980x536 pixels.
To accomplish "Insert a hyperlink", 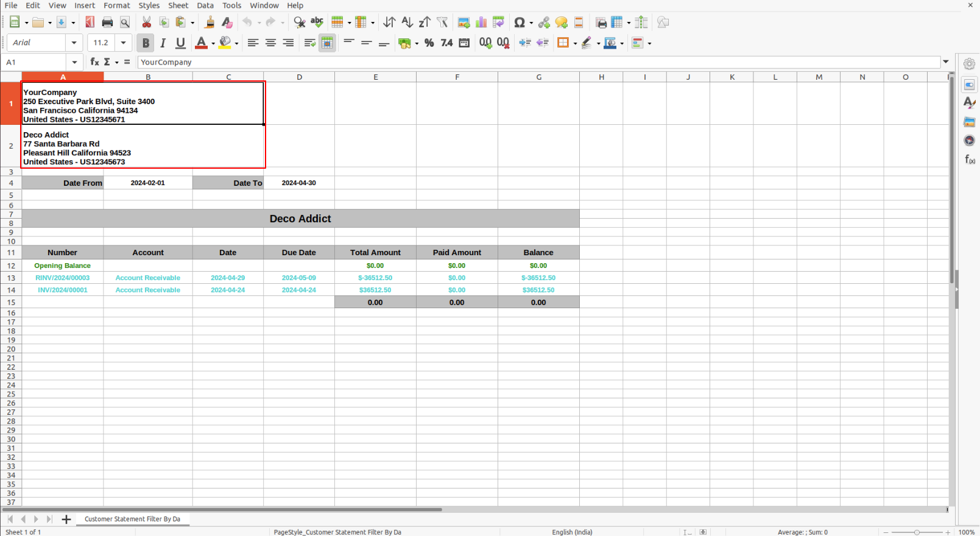I will pyautogui.click(x=544, y=23).
